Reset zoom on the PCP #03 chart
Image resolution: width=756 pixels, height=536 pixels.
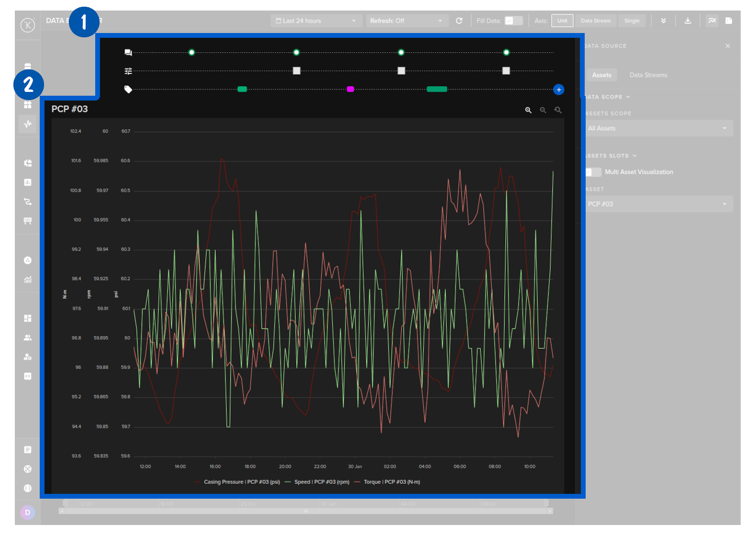[x=558, y=110]
